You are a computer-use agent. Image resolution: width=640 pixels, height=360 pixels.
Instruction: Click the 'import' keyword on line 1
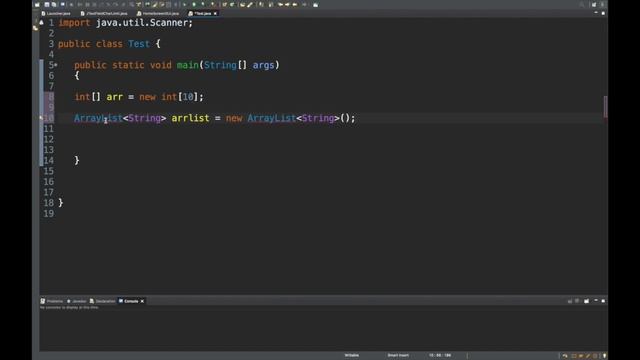click(x=74, y=23)
